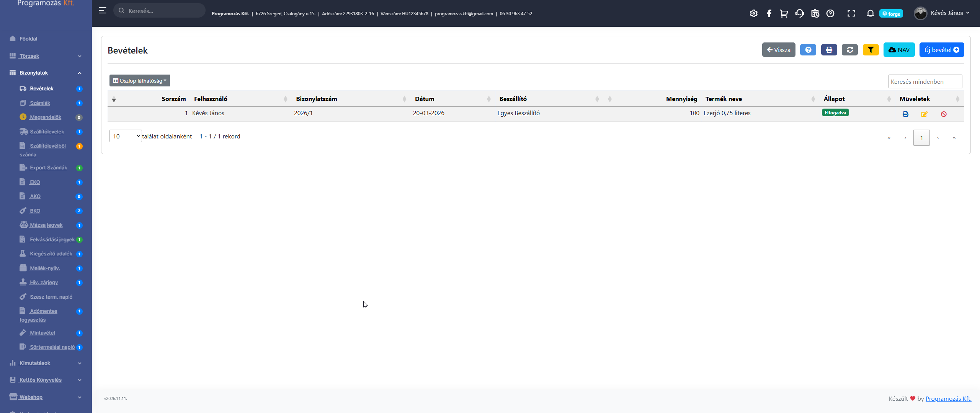Screen dimensions: 980x413
Task: Click the Új bevétel button
Action: (941, 50)
